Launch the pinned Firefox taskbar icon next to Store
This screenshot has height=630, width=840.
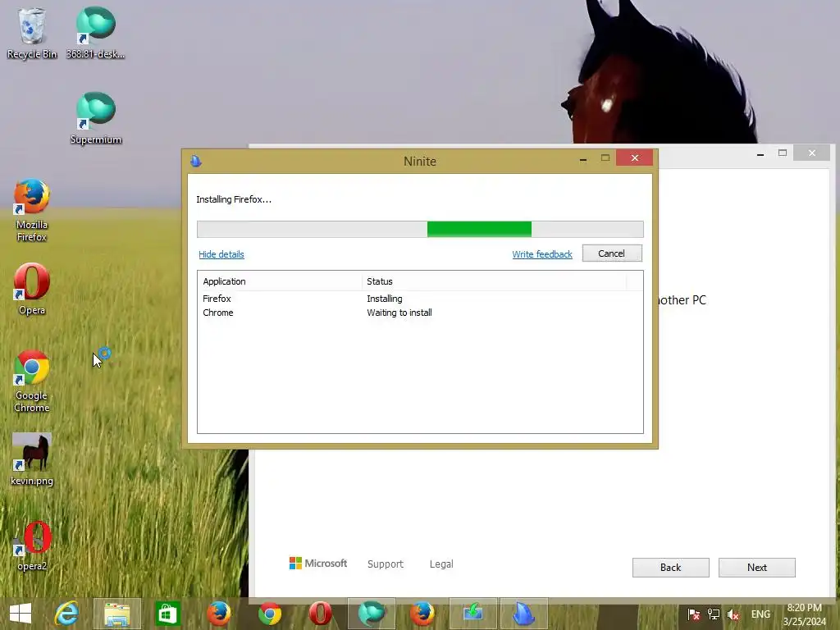pyautogui.click(x=218, y=614)
